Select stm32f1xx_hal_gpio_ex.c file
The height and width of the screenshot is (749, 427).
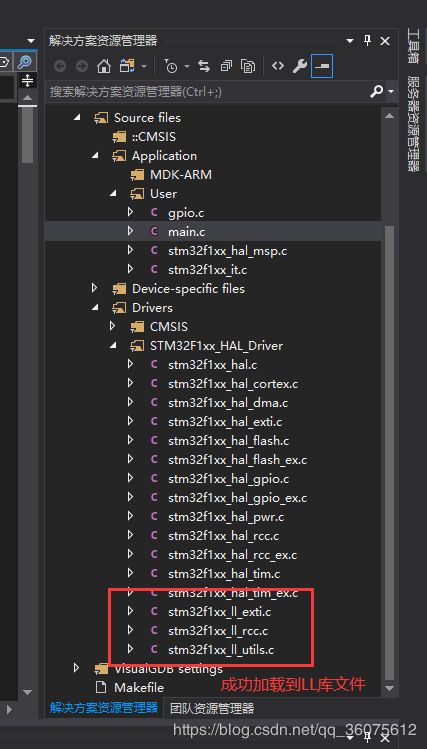coord(237,498)
